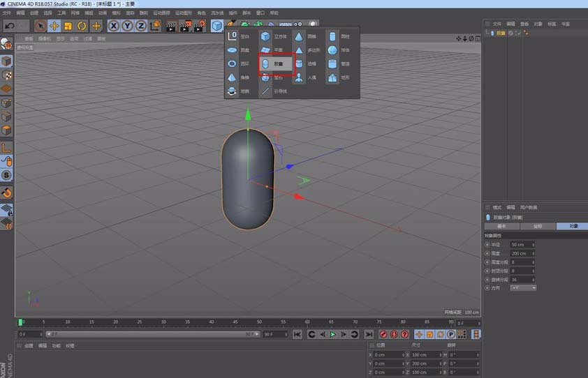Open the direction (方向) +Y dropdown
The image size is (588, 378).
click(x=523, y=287)
